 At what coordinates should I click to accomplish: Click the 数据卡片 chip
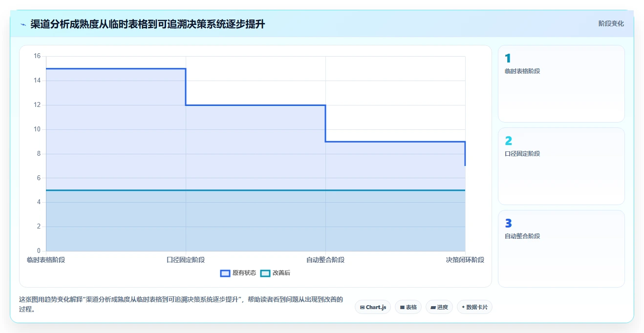(x=474, y=307)
